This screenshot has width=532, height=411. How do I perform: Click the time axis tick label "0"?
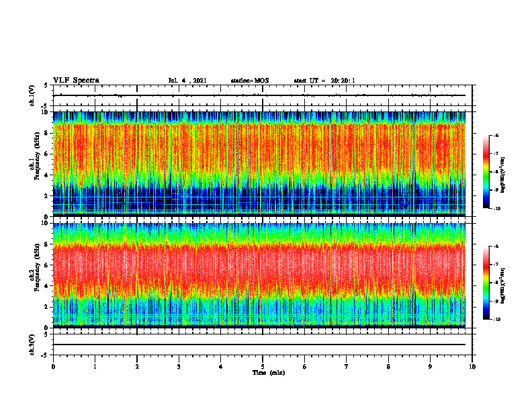tap(53, 367)
